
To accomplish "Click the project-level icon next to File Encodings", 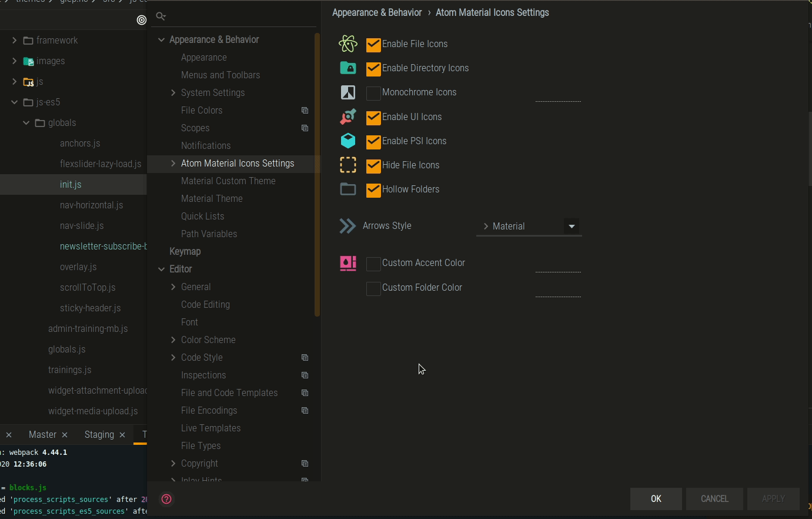I will [305, 410].
